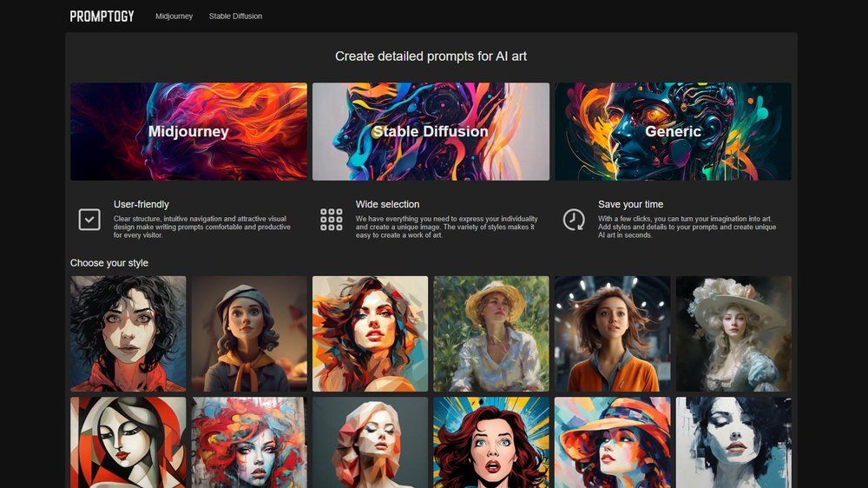Choose the polygonal sculpture woman style

click(371, 443)
